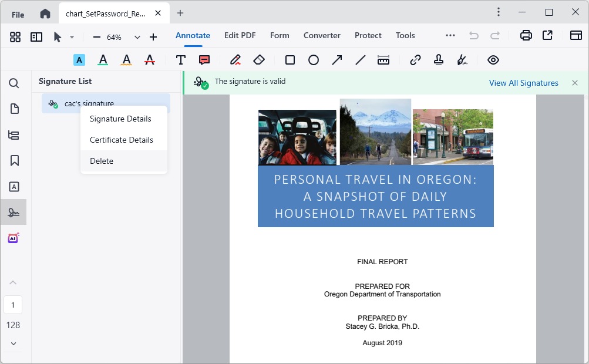Collapse the page navigation chevron at sidebar bottom

pyautogui.click(x=13, y=282)
